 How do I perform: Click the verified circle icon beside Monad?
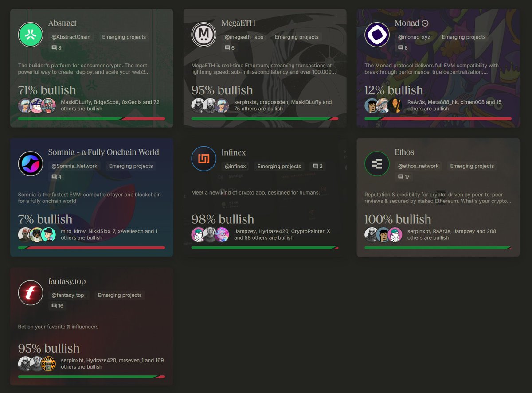coord(425,23)
